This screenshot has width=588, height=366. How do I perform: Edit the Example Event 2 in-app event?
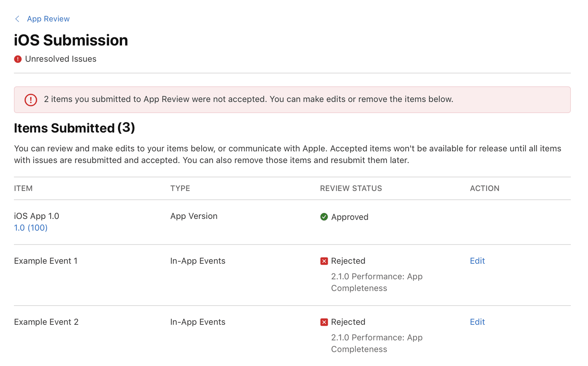(x=477, y=322)
